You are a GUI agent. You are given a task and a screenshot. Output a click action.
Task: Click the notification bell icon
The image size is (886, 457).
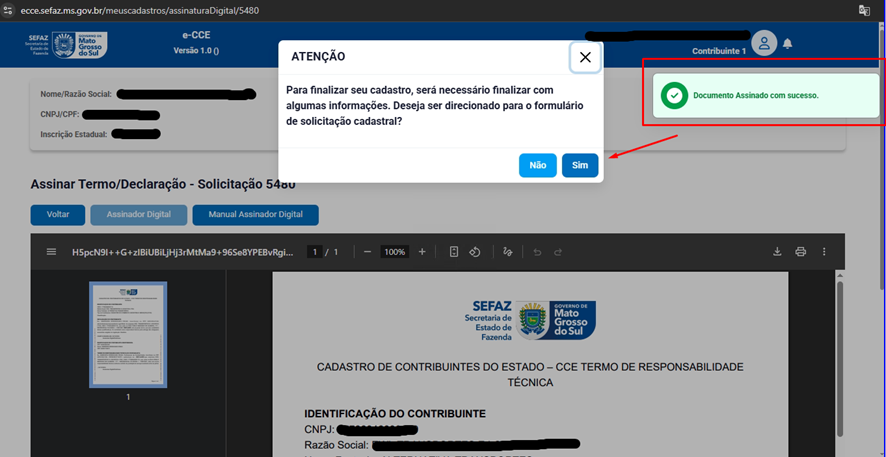tap(787, 44)
